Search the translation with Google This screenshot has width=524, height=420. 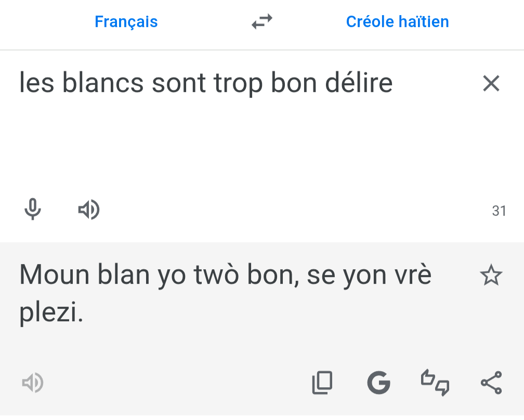click(378, 383)
